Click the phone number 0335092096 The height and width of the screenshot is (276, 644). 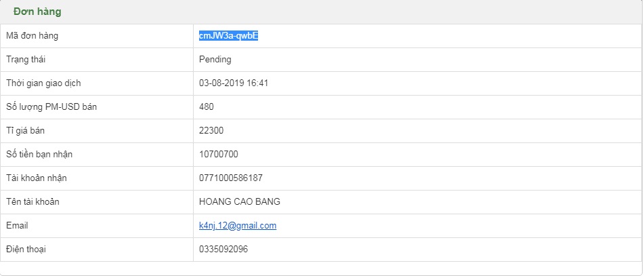pos(223,250)
